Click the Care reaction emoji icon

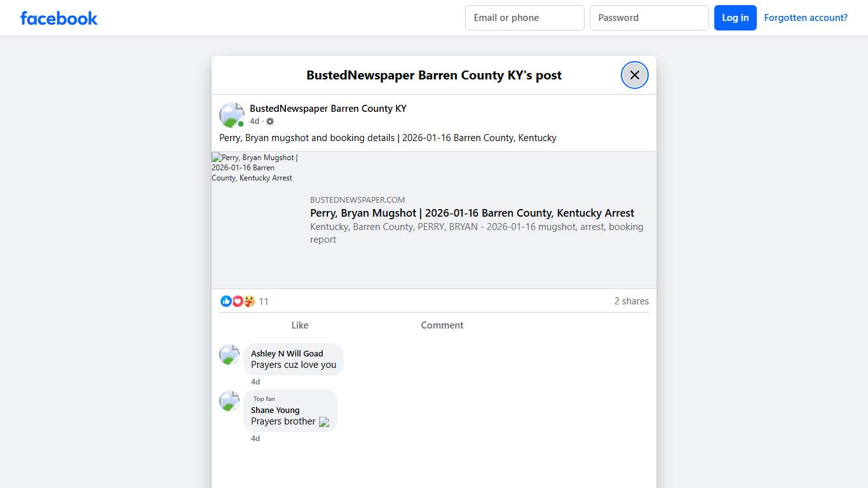pos(249,301)
